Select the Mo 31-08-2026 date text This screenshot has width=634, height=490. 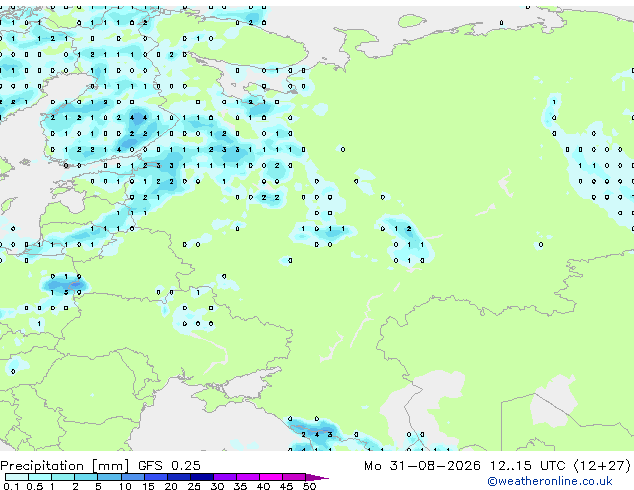(422, 466)
